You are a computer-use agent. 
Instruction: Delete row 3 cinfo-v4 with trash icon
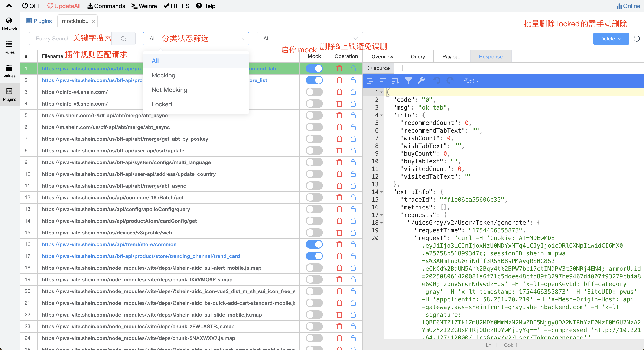[x=339, y=92]
